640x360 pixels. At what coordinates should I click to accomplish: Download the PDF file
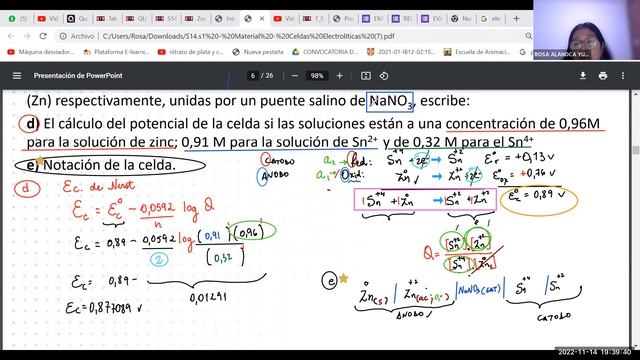pos(583,76)
